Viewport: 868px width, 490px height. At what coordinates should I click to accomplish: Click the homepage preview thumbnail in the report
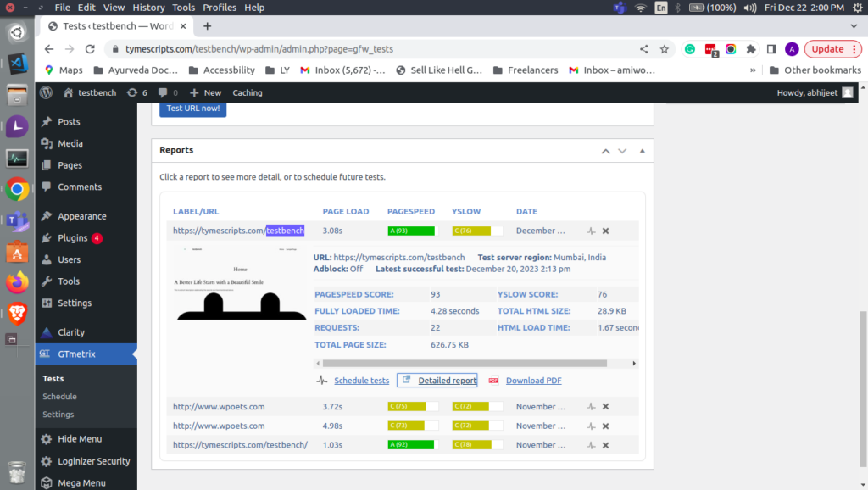(x=240, y=284)
